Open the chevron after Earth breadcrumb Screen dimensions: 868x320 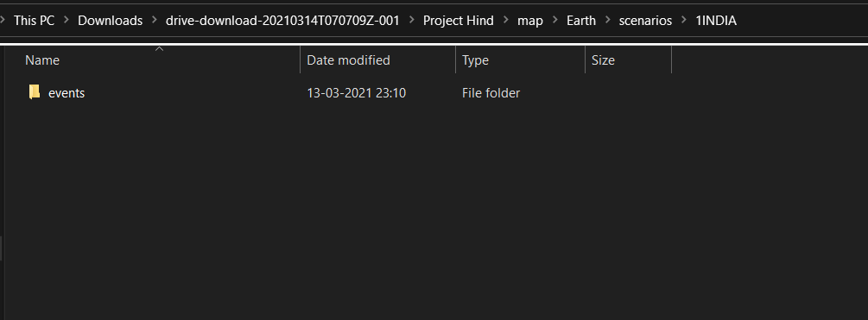coord(607,21)
